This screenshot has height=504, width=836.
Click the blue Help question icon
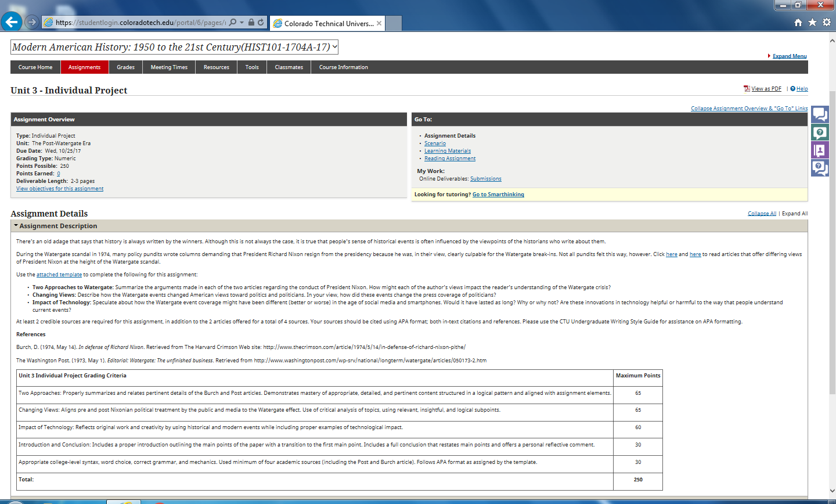click(792, 89)
